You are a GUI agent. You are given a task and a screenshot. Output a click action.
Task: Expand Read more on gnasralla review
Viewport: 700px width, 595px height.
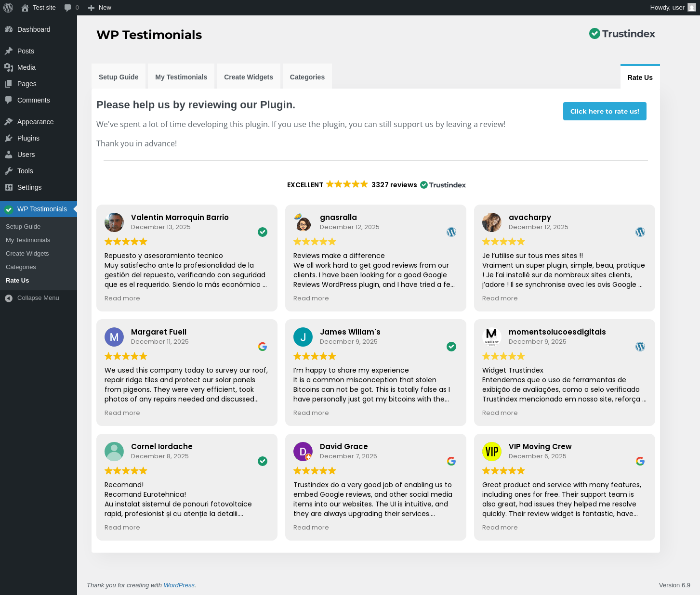311,298
